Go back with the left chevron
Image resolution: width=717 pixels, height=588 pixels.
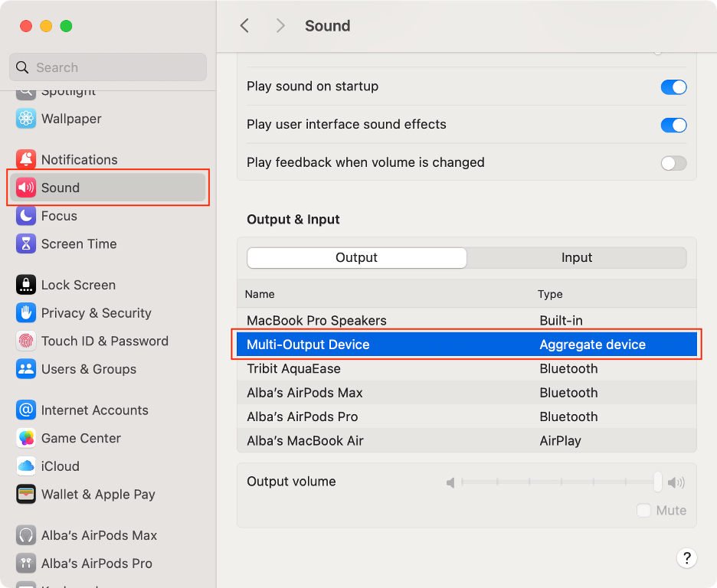click(x=244, y=25)
